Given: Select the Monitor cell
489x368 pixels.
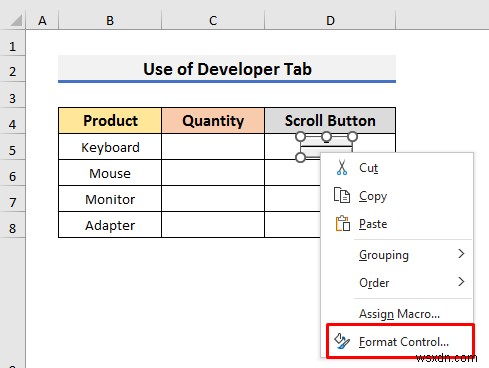Looking at the screenshot, I should coord(110,199).
